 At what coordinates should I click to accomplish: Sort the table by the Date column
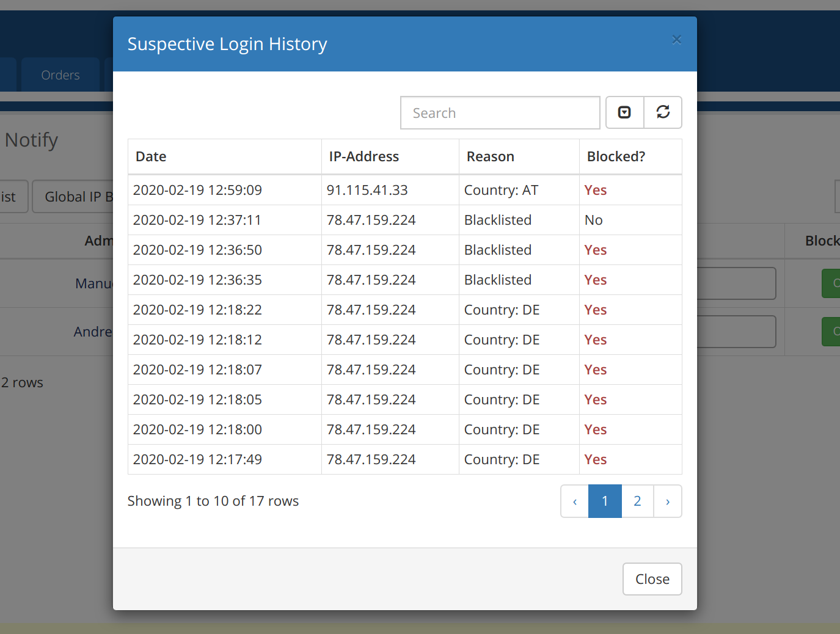pyautogui.click(x=150, y=156)
